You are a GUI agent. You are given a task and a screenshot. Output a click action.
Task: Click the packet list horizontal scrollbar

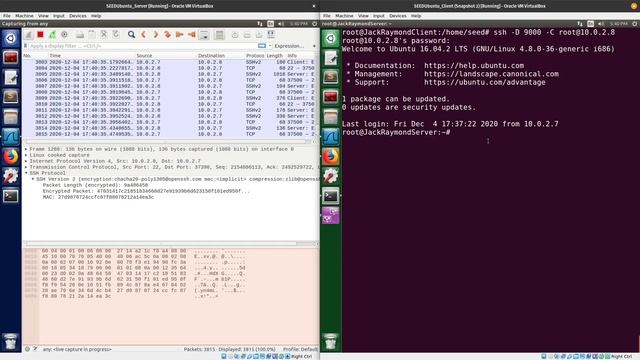167,142
